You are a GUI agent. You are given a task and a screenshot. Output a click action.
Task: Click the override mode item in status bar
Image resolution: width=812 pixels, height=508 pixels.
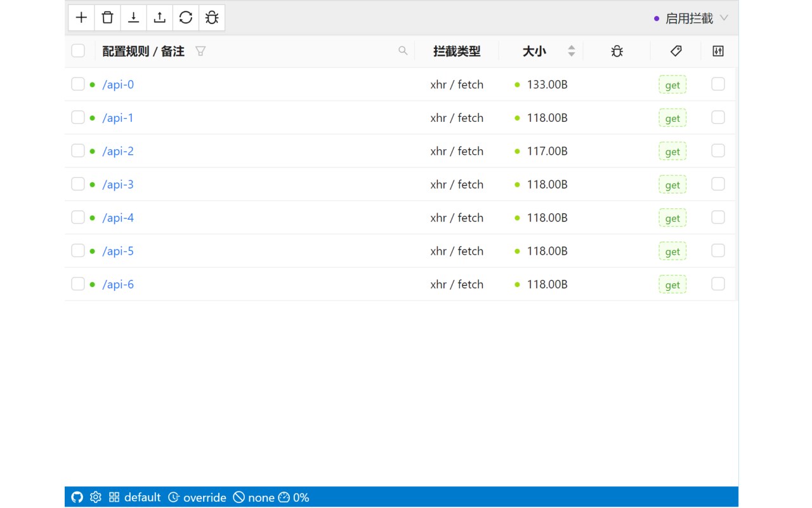coord(197,497)
